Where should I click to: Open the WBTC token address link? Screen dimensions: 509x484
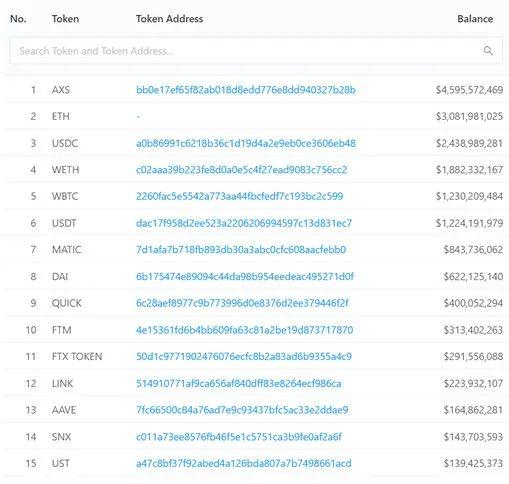click(239, 196)
